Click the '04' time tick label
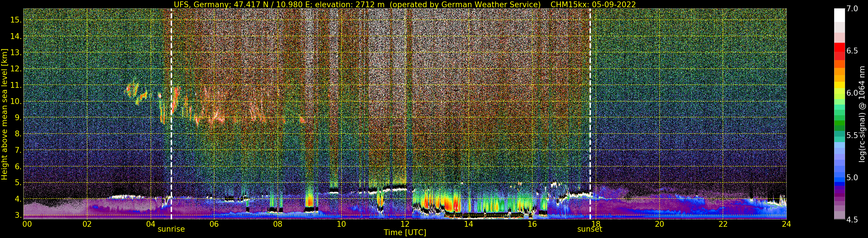The height and width of the screenshot is (238, 868). pyautogui.click(x=151, y=224)
